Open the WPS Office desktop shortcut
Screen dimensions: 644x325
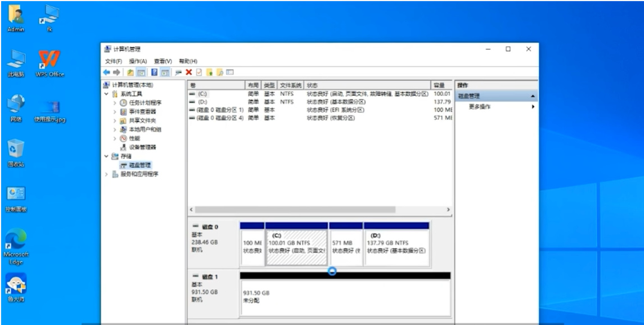pyautogui.click(x=49, y=62)
